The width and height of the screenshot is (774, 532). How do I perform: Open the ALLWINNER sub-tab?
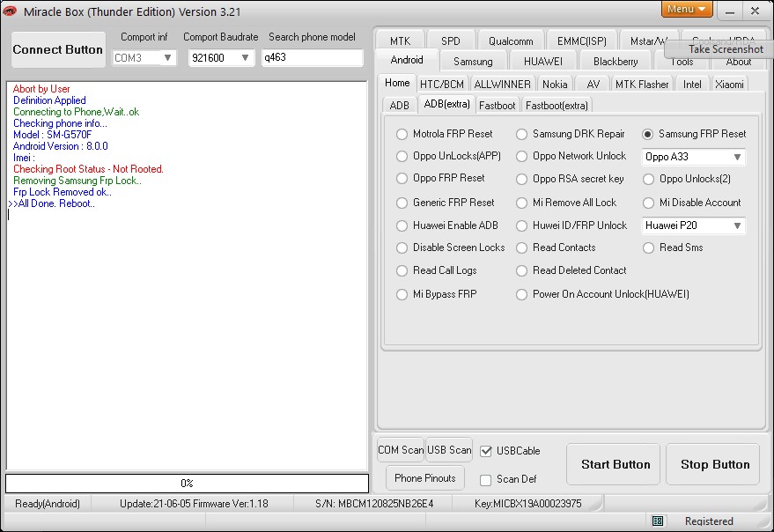tap(502, 85)
